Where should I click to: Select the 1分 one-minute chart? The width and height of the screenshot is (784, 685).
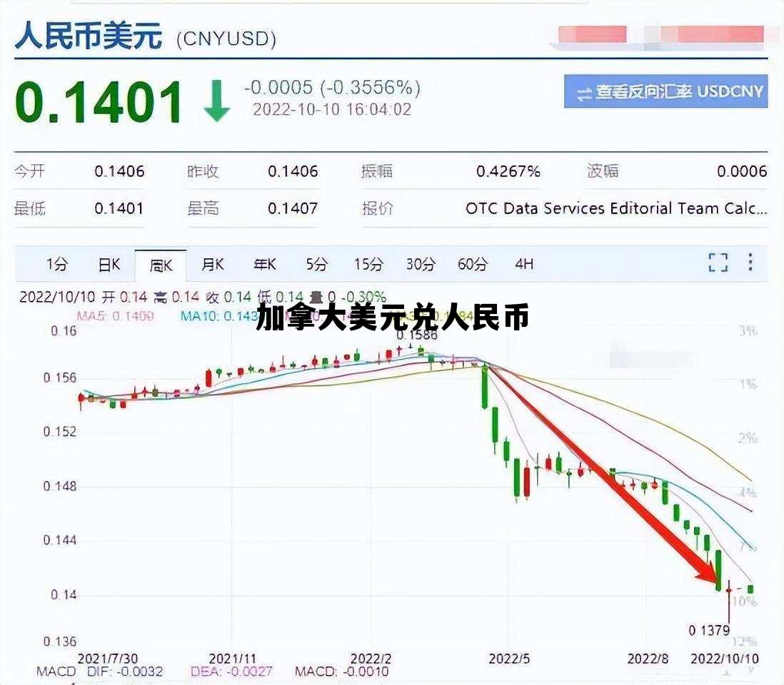(x=57, y=264)
